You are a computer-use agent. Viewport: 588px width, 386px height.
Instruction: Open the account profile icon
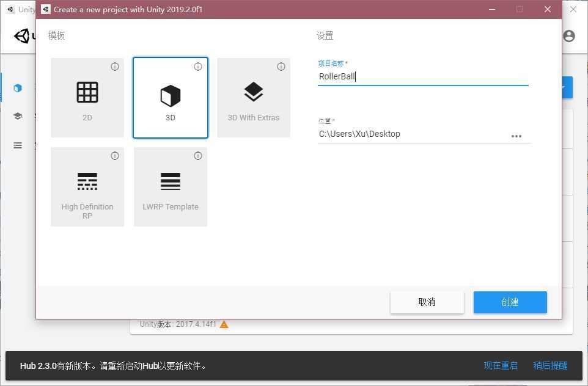569,36
